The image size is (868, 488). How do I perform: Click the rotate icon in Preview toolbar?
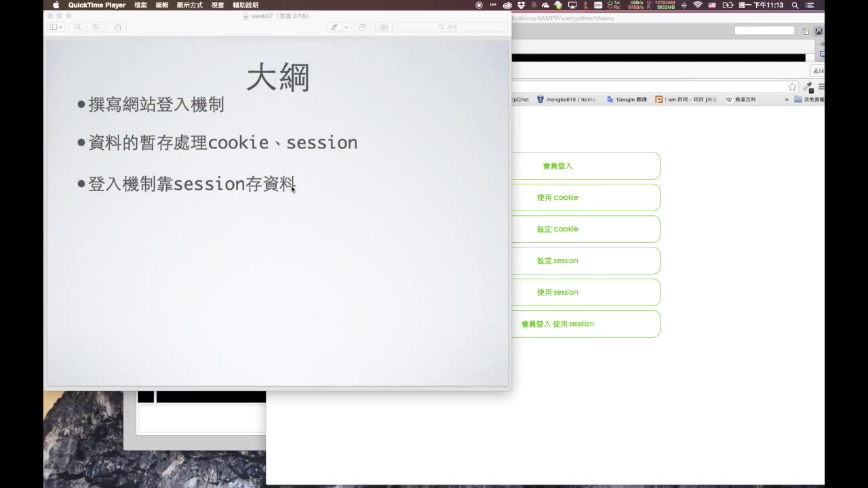pos(363,27)
